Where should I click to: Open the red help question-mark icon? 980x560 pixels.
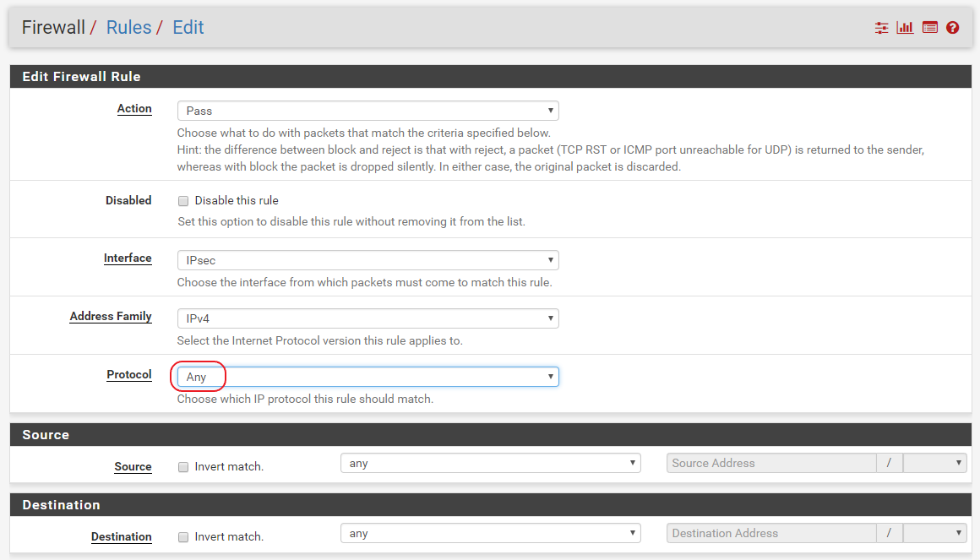(x=952, y=28)
